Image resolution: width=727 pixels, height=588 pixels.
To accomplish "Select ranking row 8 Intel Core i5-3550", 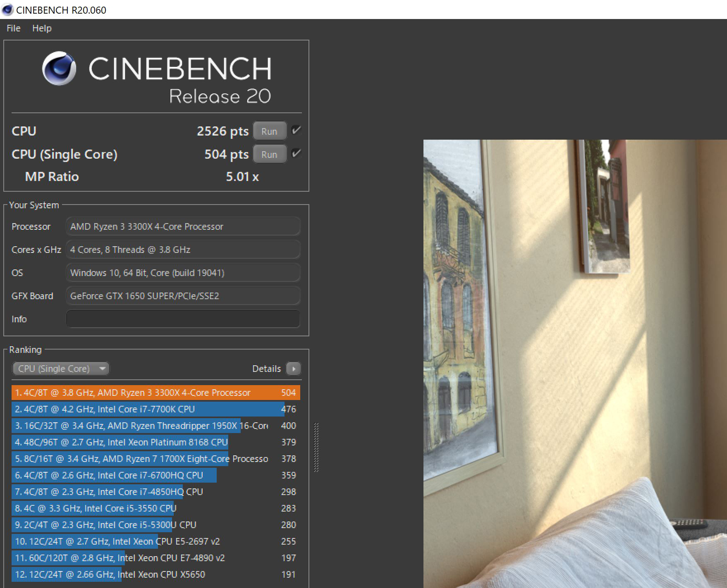I will pos(156,508).
